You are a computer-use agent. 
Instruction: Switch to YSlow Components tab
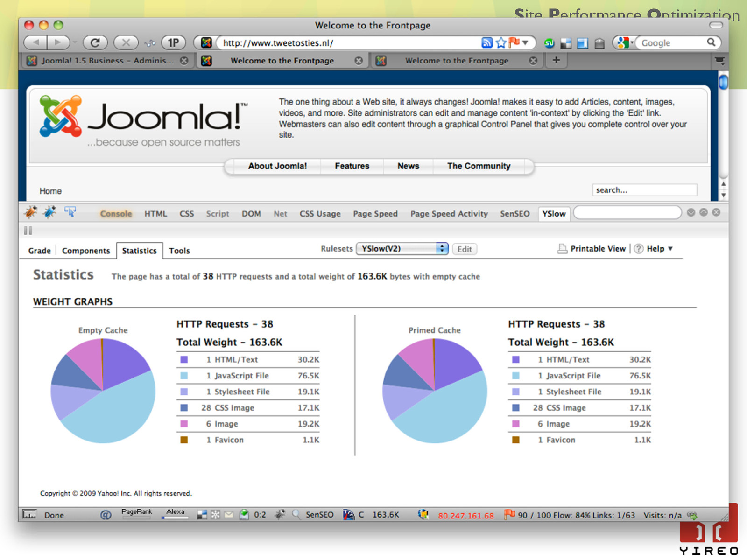(x=86, y=251)
